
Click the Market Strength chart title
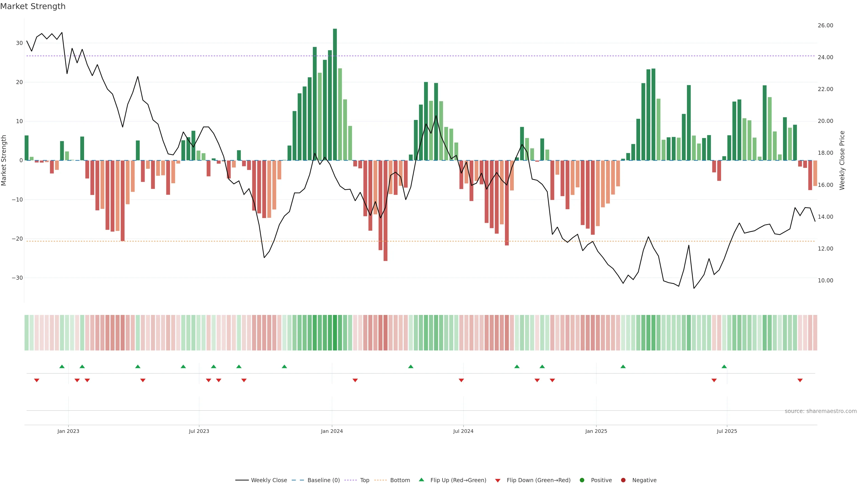[33, 6]
